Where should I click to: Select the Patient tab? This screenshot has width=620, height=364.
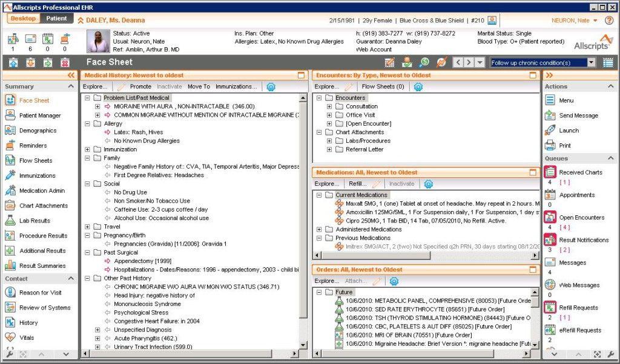(x=57, y=19)
